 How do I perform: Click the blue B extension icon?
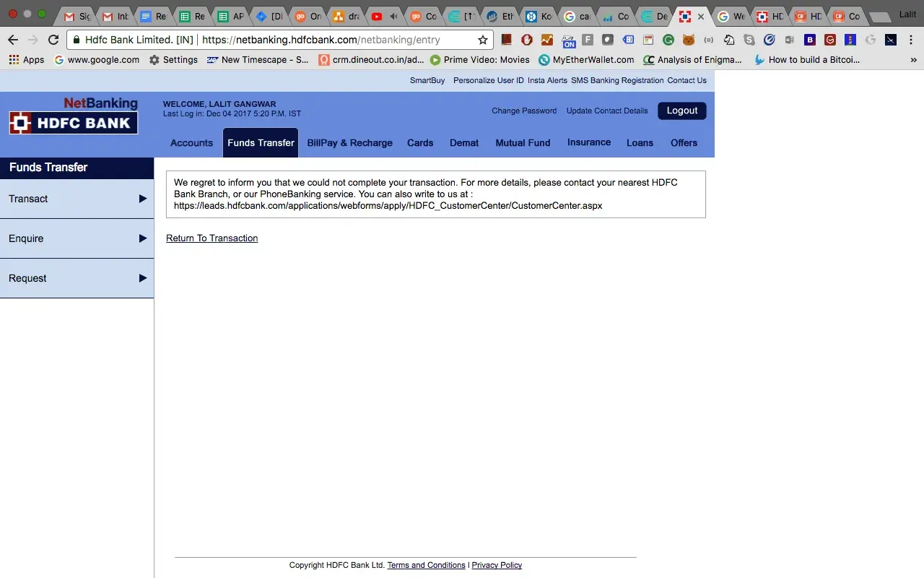click(x=810, y=40)
